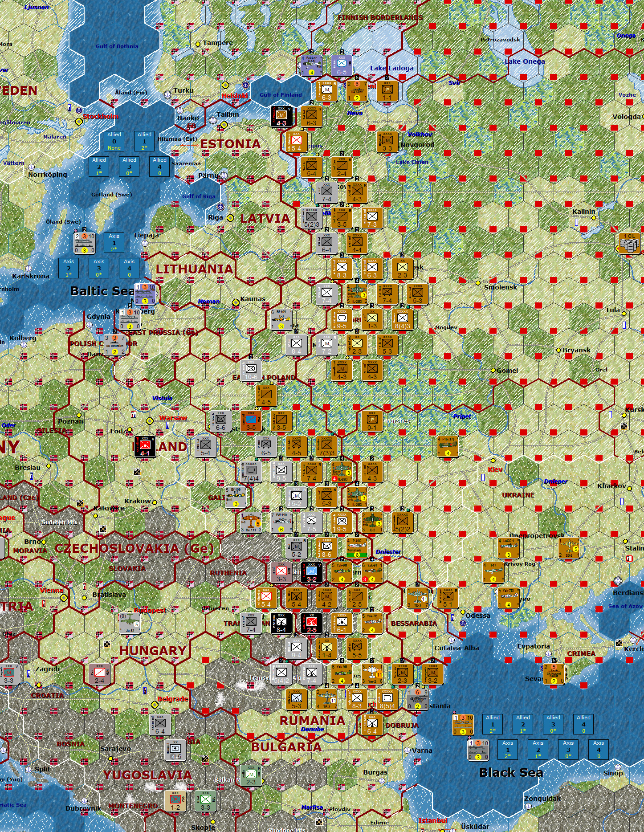Click the Budapest city label
The height and width of the screenshot is (832, 644).
click(150, 610)
